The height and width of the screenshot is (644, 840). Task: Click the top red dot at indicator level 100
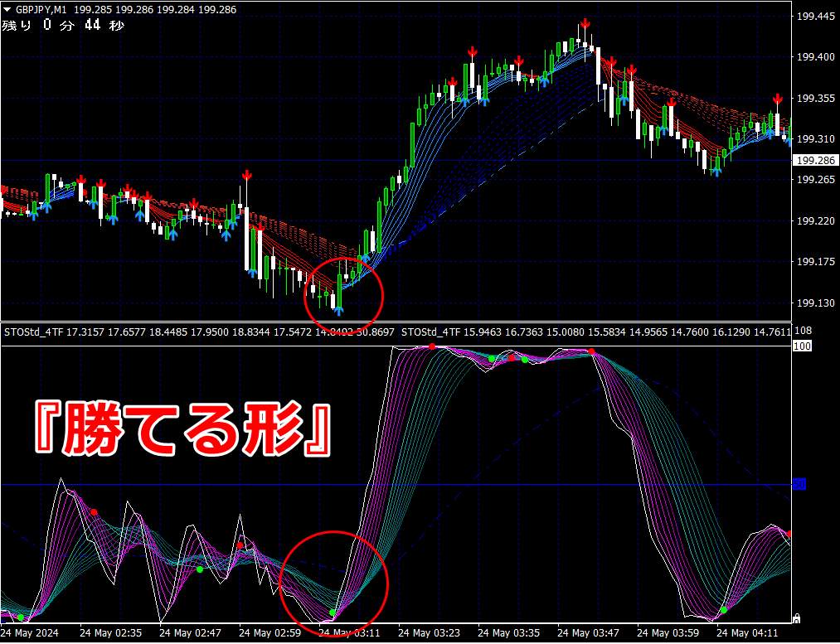(x=432, y=347)
